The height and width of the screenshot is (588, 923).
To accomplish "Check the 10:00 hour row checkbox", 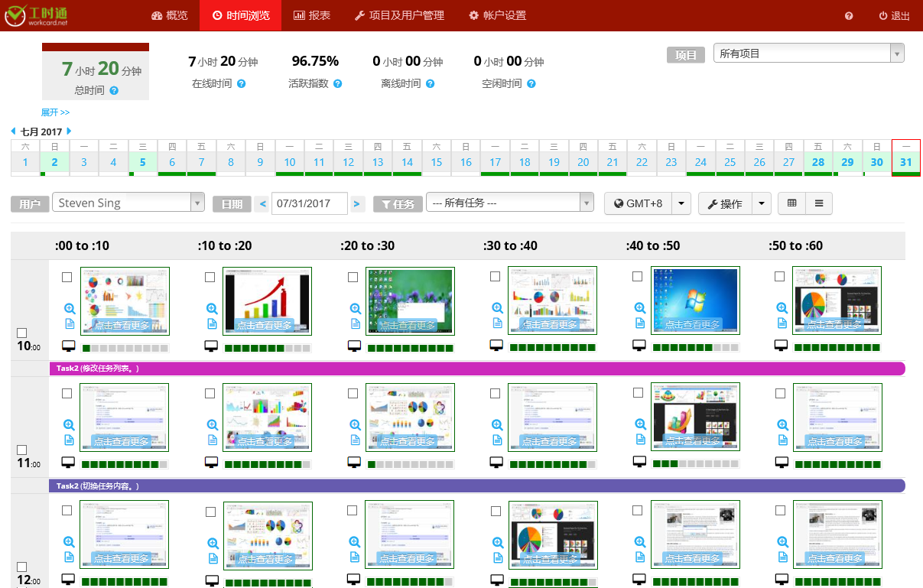I will (22, 333).
